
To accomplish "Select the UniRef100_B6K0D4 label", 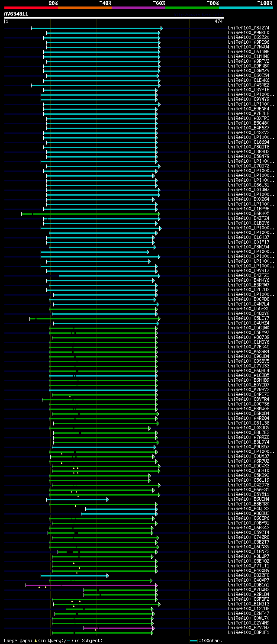I will (248, 414).
